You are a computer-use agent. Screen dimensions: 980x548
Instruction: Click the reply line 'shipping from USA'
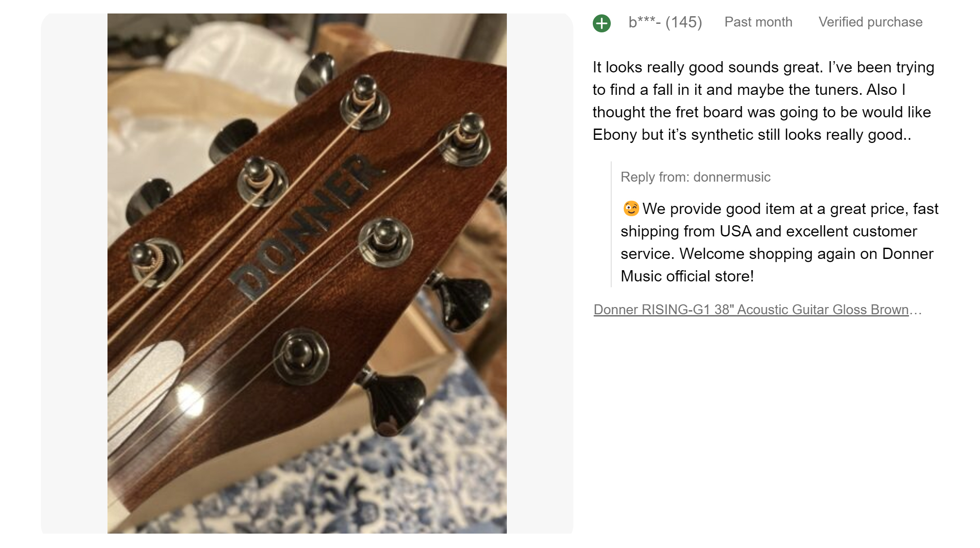click(769, 231)
